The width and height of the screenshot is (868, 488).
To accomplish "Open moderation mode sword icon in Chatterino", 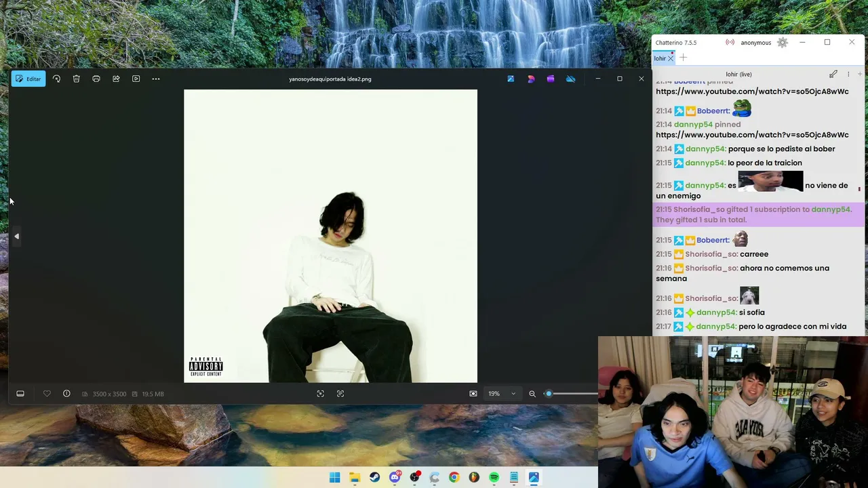I will pyautogui.click(x=833, y=74).
